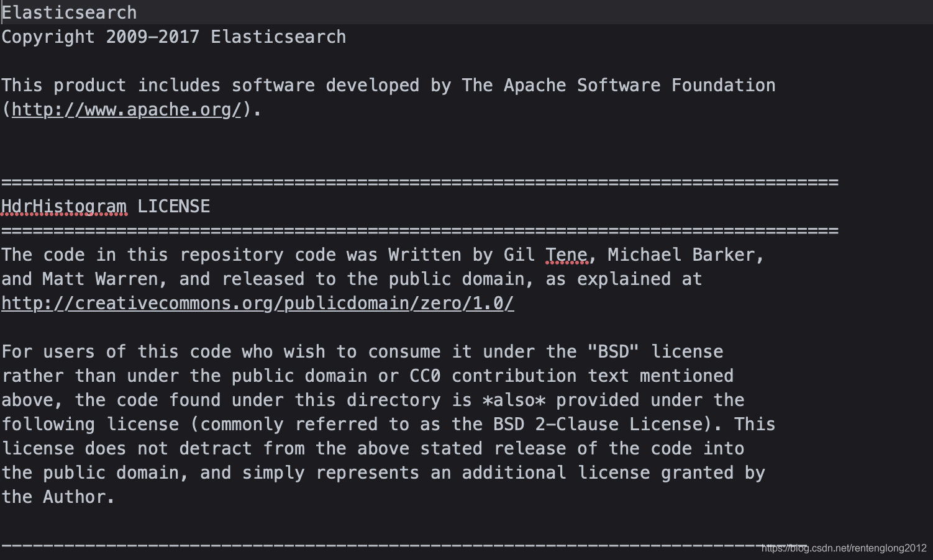
Task: Click the line starting "above, the code found under"
Action: 373,400
